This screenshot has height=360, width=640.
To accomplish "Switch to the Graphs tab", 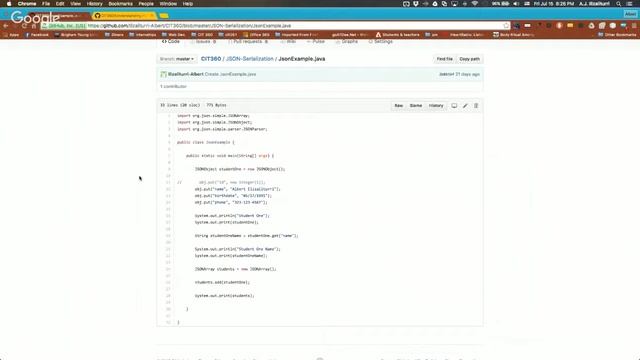I will click(347, 42).
